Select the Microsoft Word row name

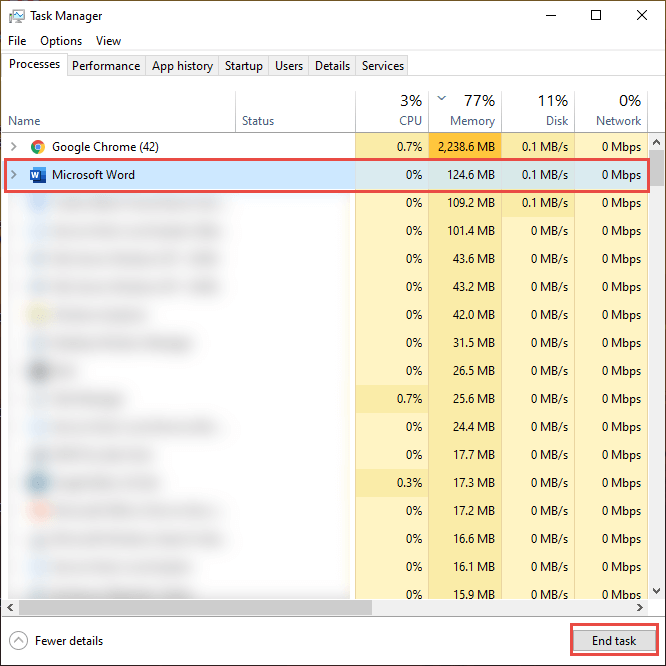[93, 175]
